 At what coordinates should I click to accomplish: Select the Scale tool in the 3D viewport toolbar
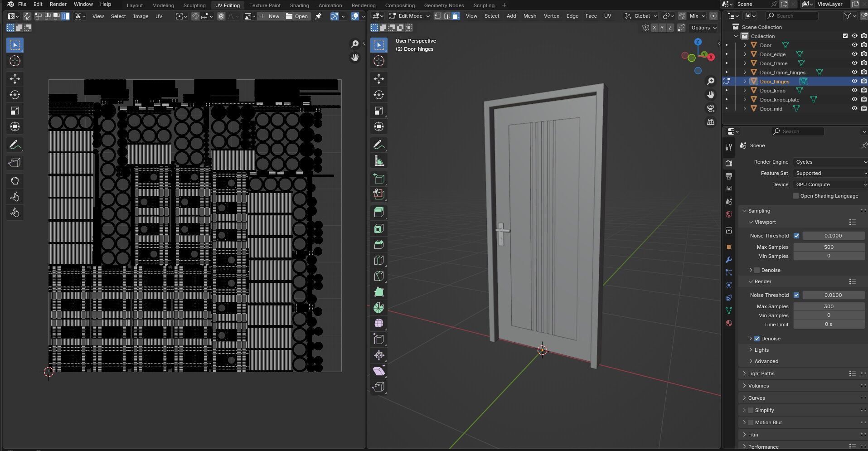(379, 111)
